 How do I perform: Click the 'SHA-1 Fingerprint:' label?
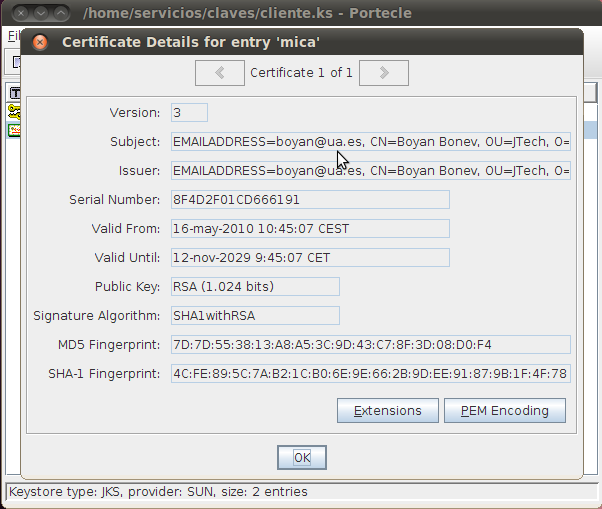click(104, 373)
